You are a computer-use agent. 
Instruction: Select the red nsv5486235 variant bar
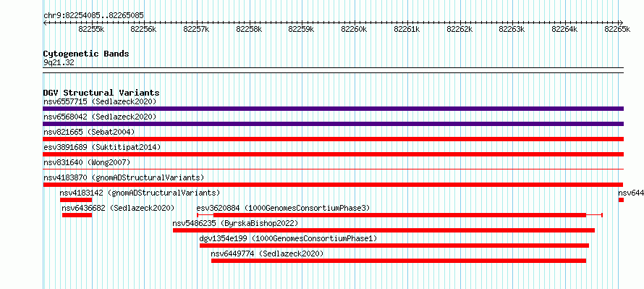click(384, 230)
